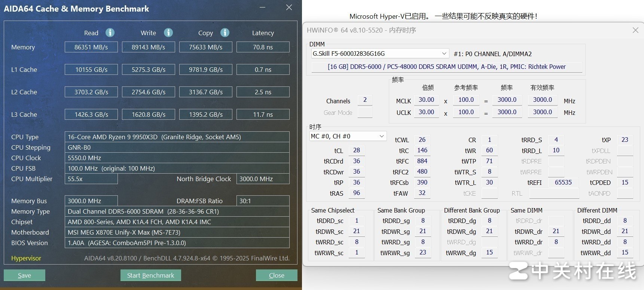The height and width of the screenshot is (290, 644).
Task: Click the Copy info icon
Action: point(225,33)
